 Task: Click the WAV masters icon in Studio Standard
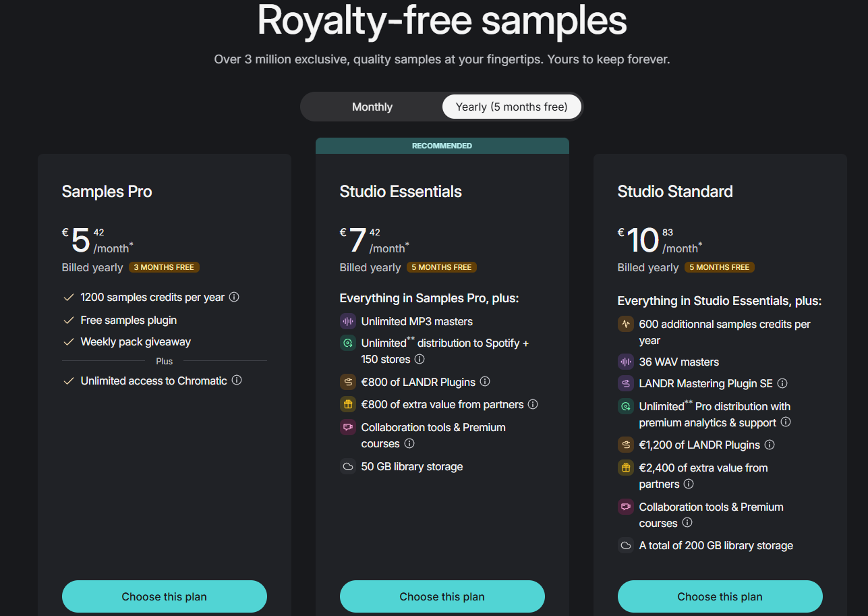[x=626, y=362]
